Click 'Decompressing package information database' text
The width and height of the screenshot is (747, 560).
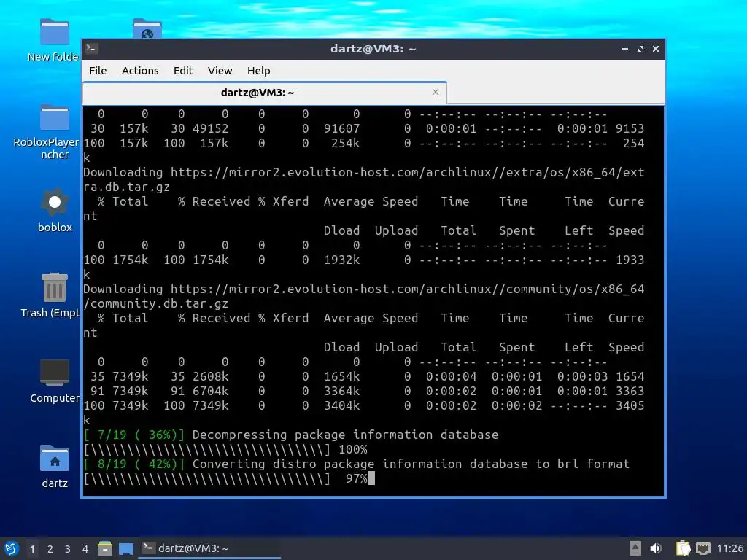click(x=345, y=435)
